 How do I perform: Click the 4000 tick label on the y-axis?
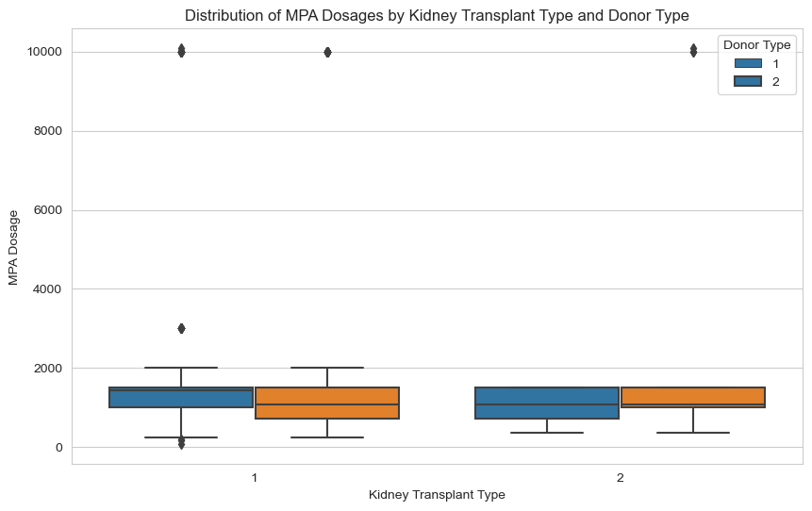click(x=46, y=289)
